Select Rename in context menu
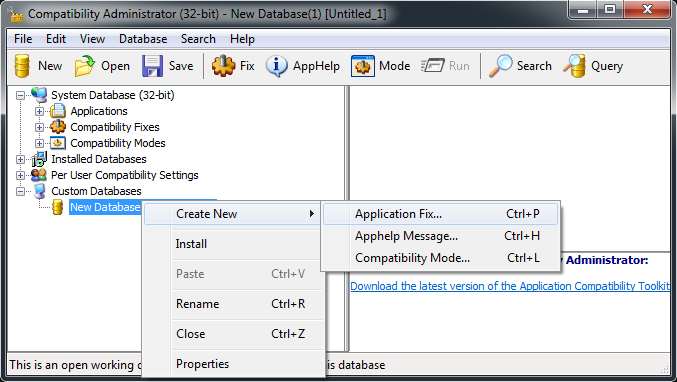This screenshot has width=677, height=382. 234,304
